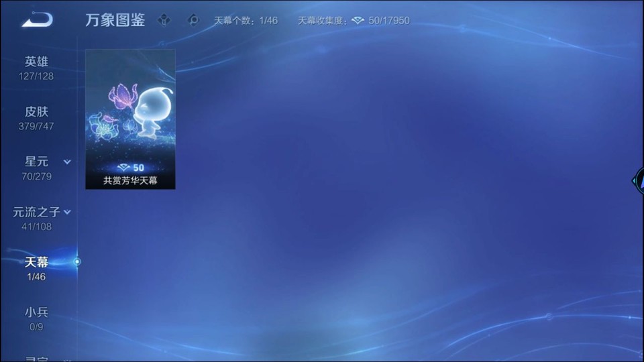Click the 天幕个数: 1/46 counter

click(x=246, y=21)
